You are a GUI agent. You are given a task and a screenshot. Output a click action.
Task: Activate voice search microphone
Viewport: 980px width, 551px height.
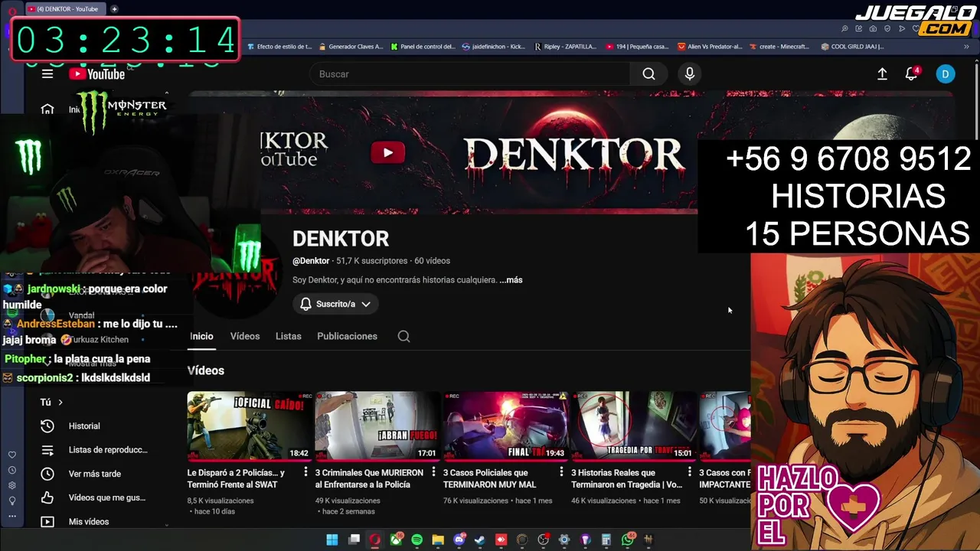click(689, 73)
